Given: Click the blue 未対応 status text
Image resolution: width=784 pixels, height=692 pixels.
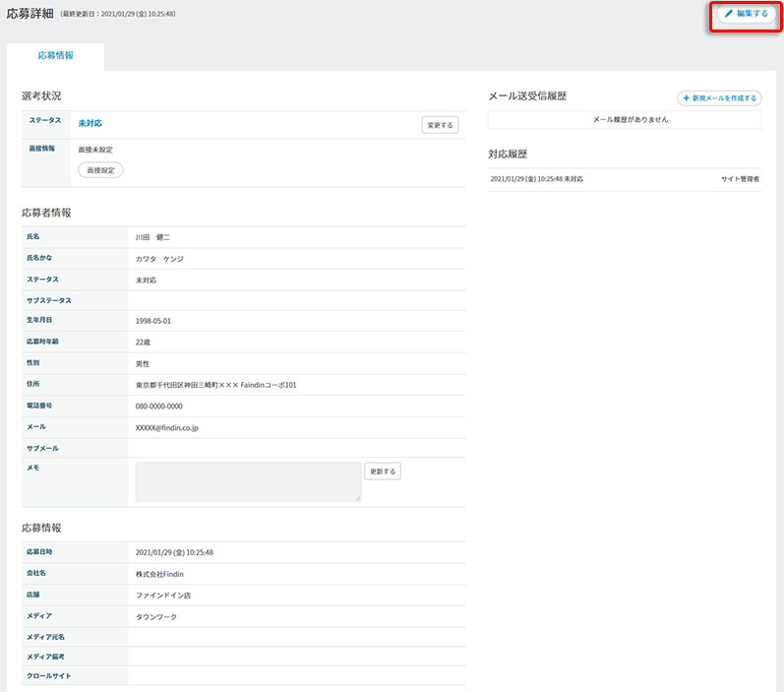Looking at the screenshot, I should [90, 124].
